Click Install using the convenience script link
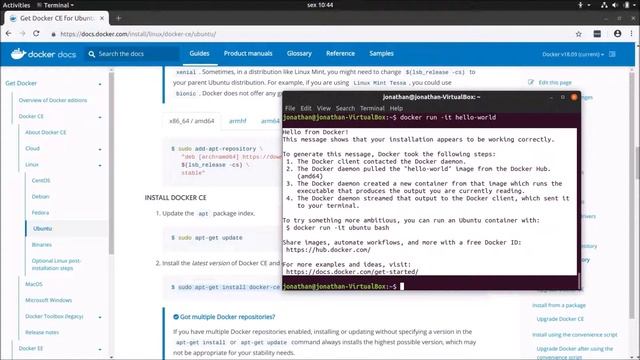 (x=575, y=335)
